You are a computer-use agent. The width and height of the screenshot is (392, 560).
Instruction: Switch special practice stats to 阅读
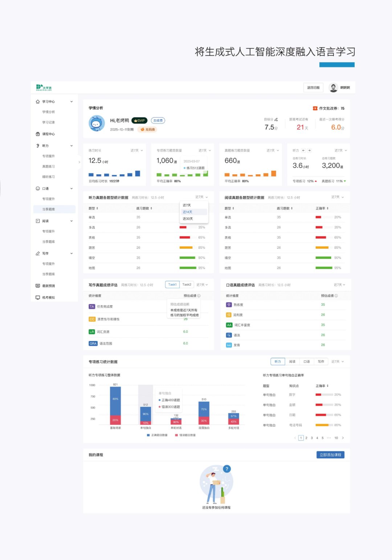pyautogui.click(x=292, y=362)
